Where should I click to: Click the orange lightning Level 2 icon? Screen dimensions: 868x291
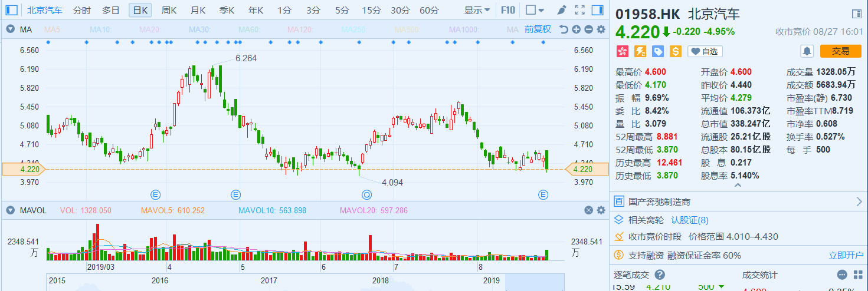click(x=640, y=51)
